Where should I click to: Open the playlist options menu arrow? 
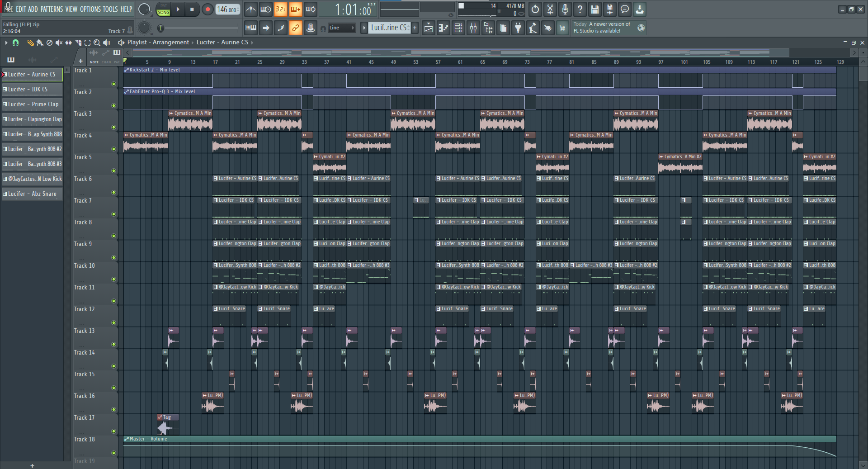(x=6, y=43)
